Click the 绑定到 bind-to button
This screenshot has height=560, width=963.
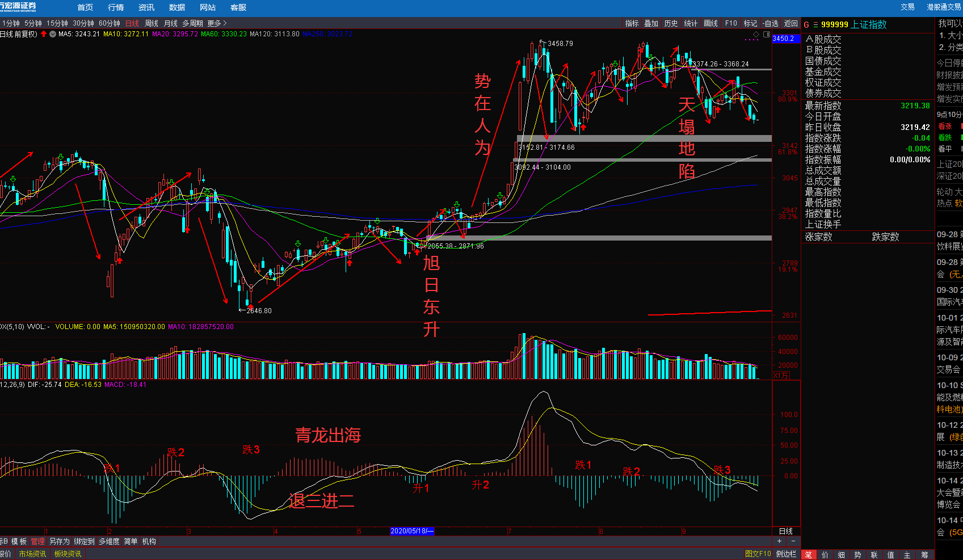85,542
